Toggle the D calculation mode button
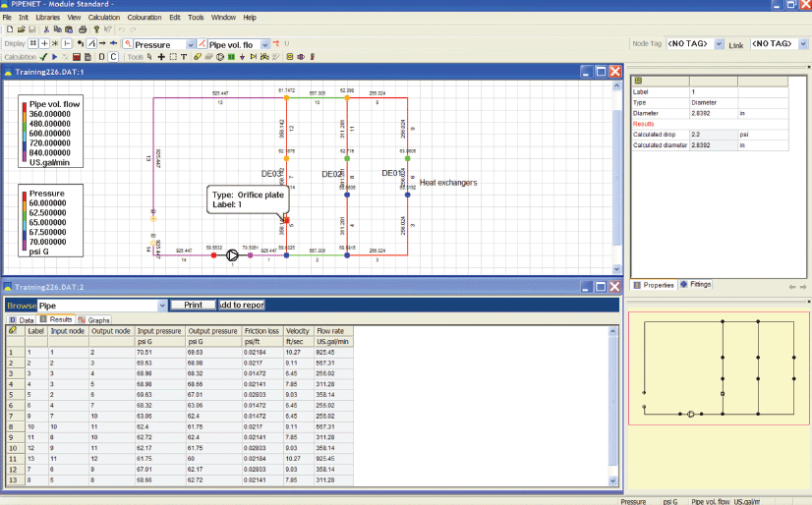The height and width of the screenshot is (505, 812). coord(101,57)
